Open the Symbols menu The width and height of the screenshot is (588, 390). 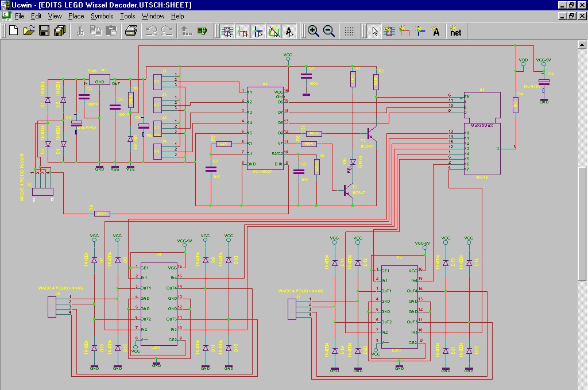pyautogui.click(x=102, y=16)
